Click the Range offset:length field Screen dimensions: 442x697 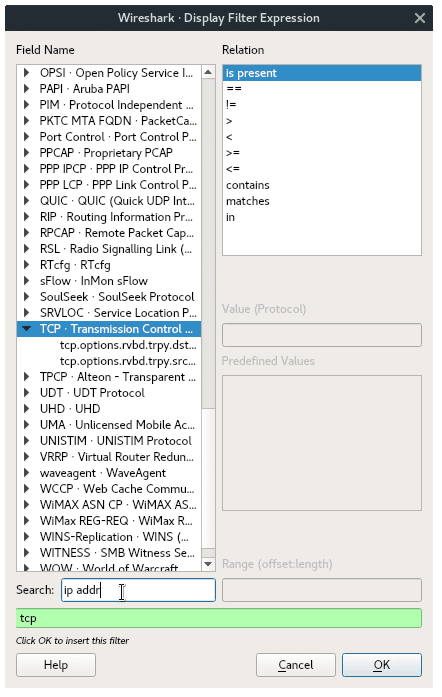322,590
